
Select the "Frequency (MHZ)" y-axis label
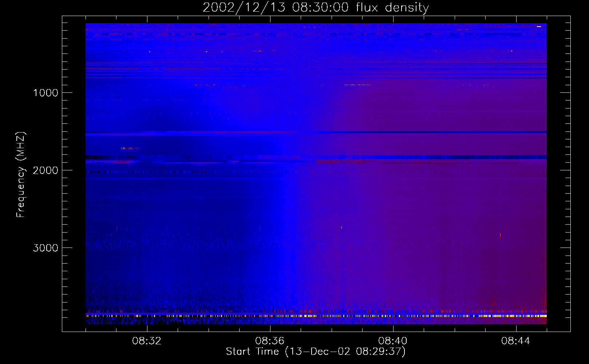point(21,175)
